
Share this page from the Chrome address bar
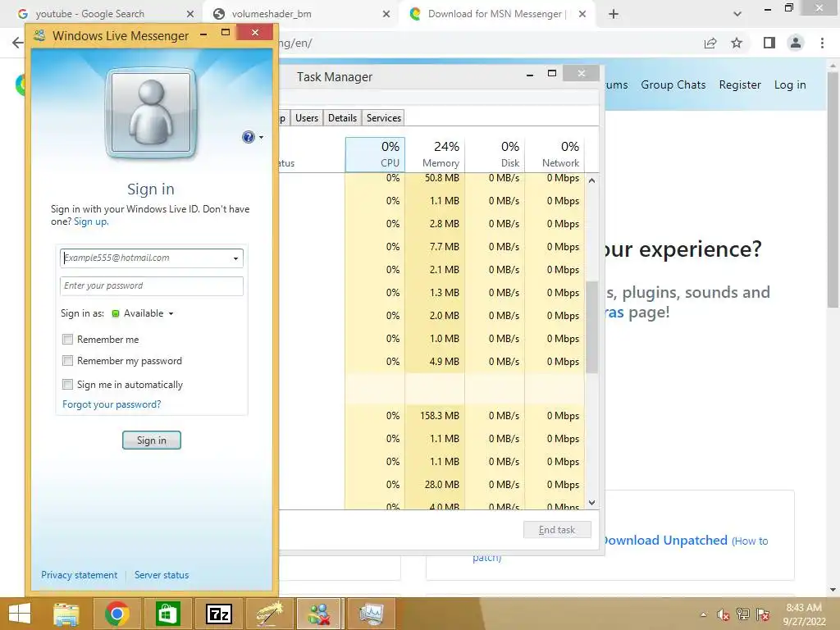710,43
